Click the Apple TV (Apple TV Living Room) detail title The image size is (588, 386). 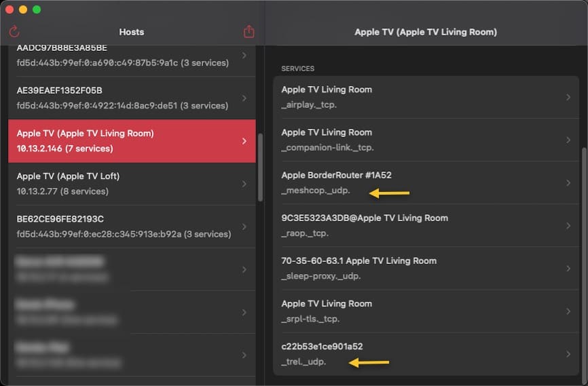coord(426,32)
